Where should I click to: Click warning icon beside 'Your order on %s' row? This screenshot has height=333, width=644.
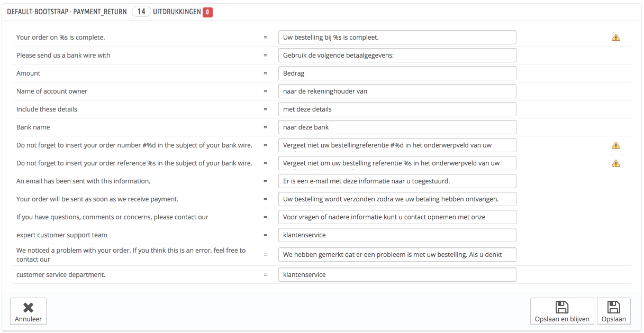point(615,38)
